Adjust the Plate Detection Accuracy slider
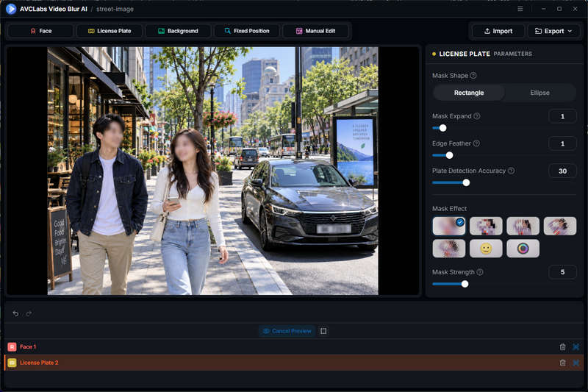The width and height of the screenshot is (588, 392). (466, 182)
